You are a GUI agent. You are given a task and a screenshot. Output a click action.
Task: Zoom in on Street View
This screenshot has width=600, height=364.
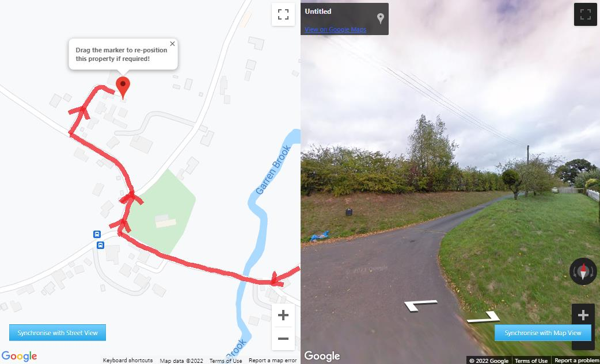[583, 315]
